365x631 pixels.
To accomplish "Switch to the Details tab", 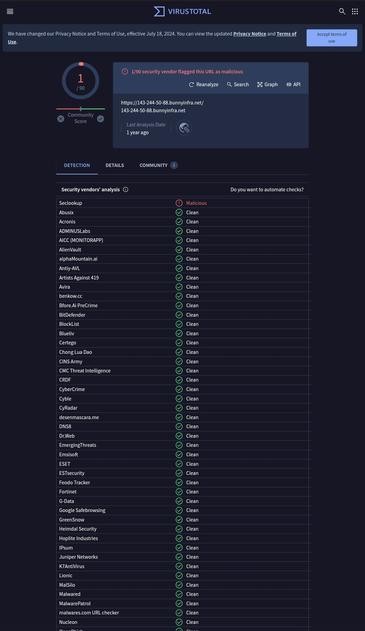I will tap(115, 165).
